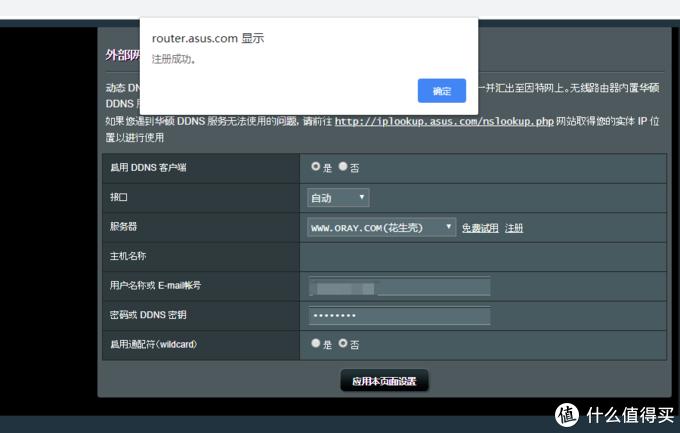Select the 服务器 row label
680x433 pixels.
pyautogui.click(x=123, y=226)
